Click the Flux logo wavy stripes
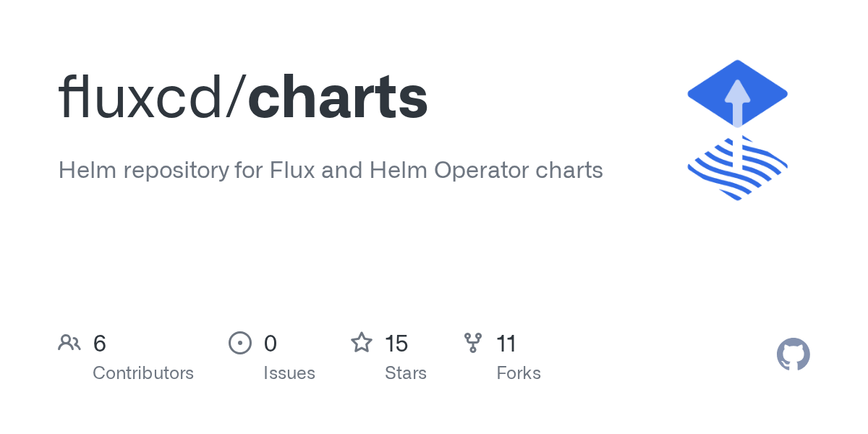Viewport: 868px width, 434px height. (x=737, y=169)
